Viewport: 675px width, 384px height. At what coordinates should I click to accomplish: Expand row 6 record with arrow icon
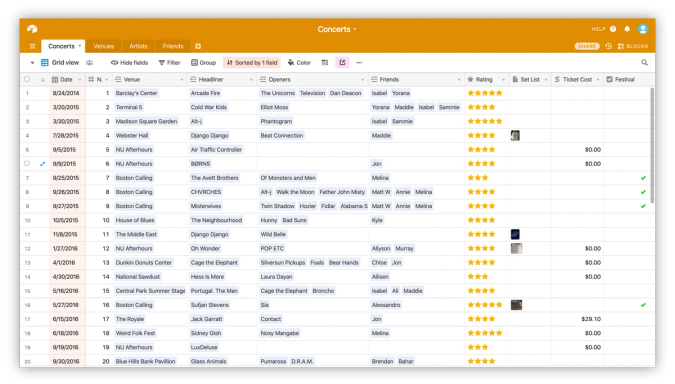[43, 164]
